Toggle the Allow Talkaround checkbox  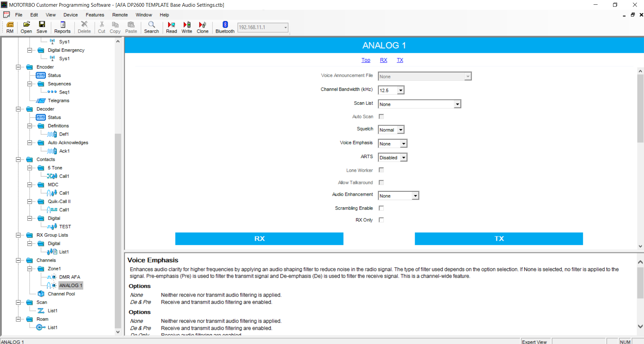[381, 182]
